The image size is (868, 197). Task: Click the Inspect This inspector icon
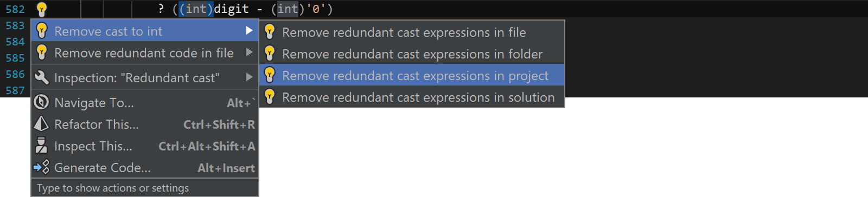(41, 146)
